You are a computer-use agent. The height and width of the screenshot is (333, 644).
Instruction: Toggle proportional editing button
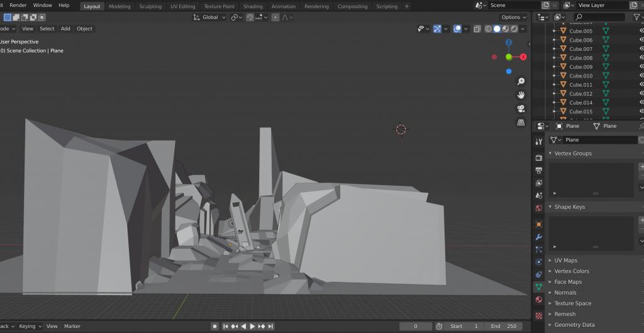[275, 17]
